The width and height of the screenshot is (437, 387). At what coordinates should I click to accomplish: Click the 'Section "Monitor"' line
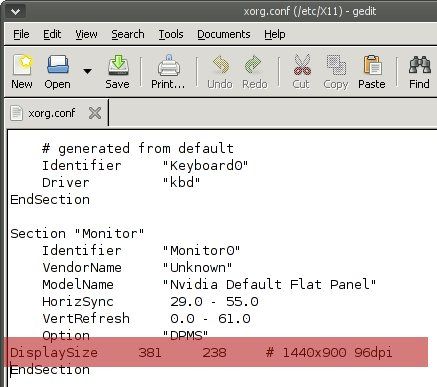[x=77, y=233]
